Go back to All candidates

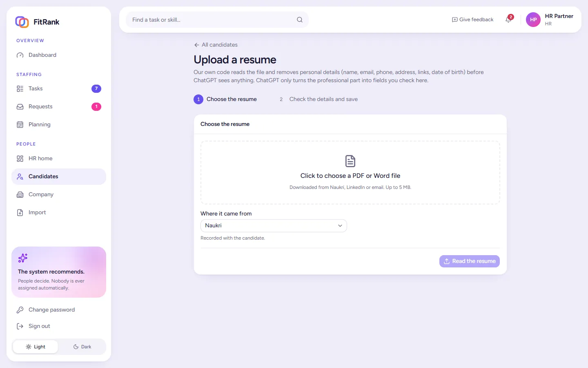point(216,45)
